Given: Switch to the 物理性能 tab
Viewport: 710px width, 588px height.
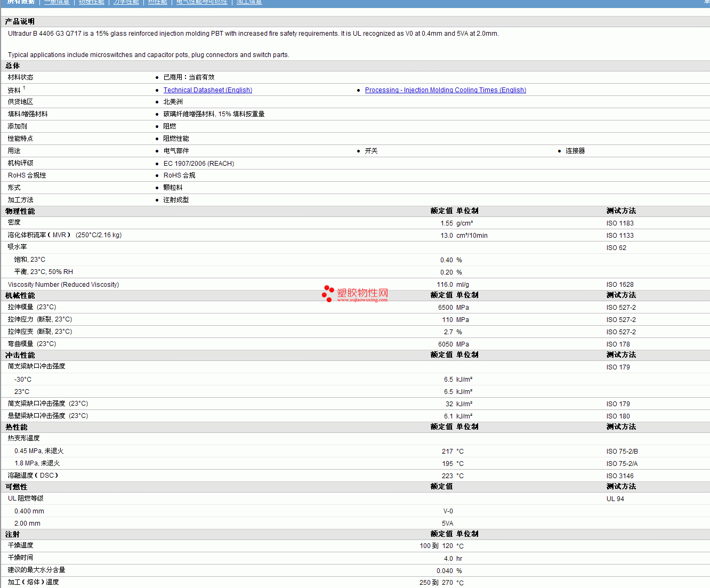Looking at the screenshot, I should (92, 2).
